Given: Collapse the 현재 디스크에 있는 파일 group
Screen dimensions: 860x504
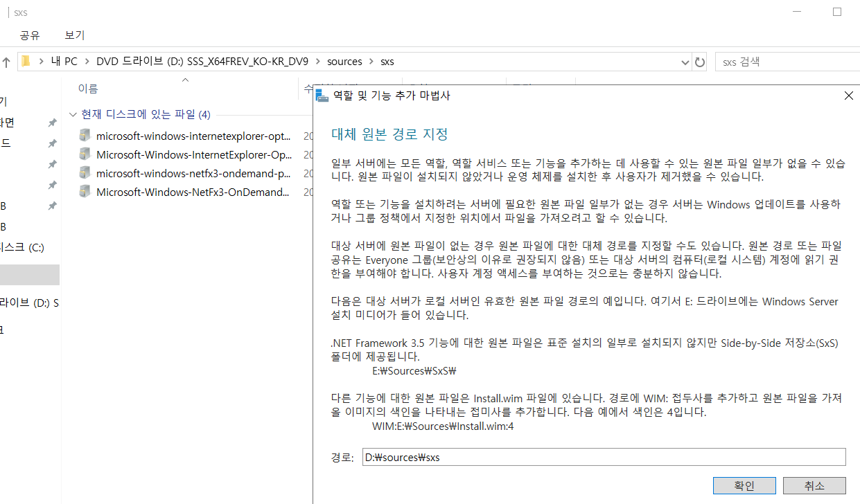Looking at the screenshot, I should point(73,114).
